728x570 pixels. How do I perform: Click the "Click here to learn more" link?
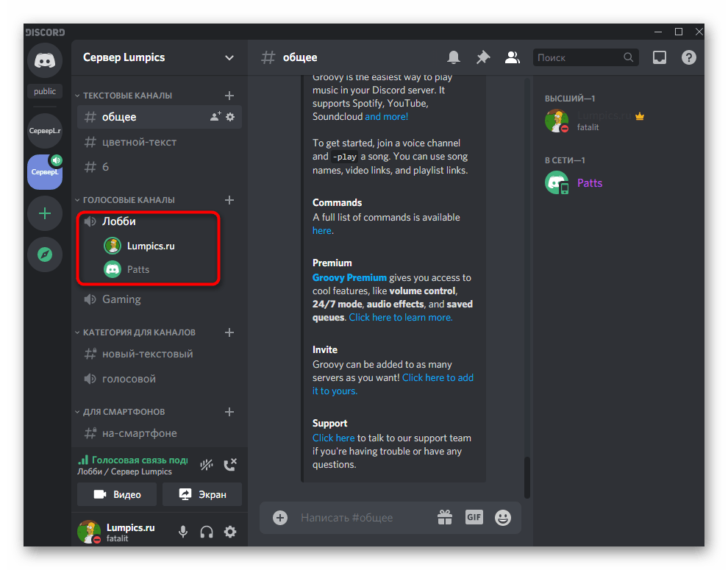tap(401, 318)
